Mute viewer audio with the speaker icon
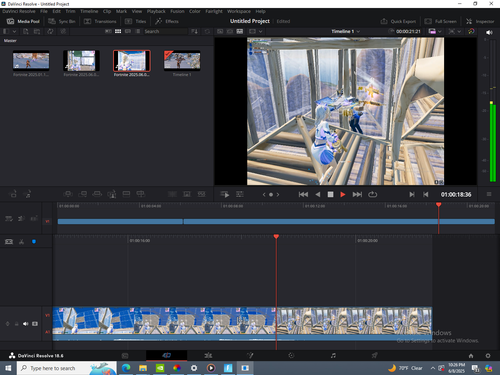The width and height of the screenshot is (500, 375). tap(489, 32)
